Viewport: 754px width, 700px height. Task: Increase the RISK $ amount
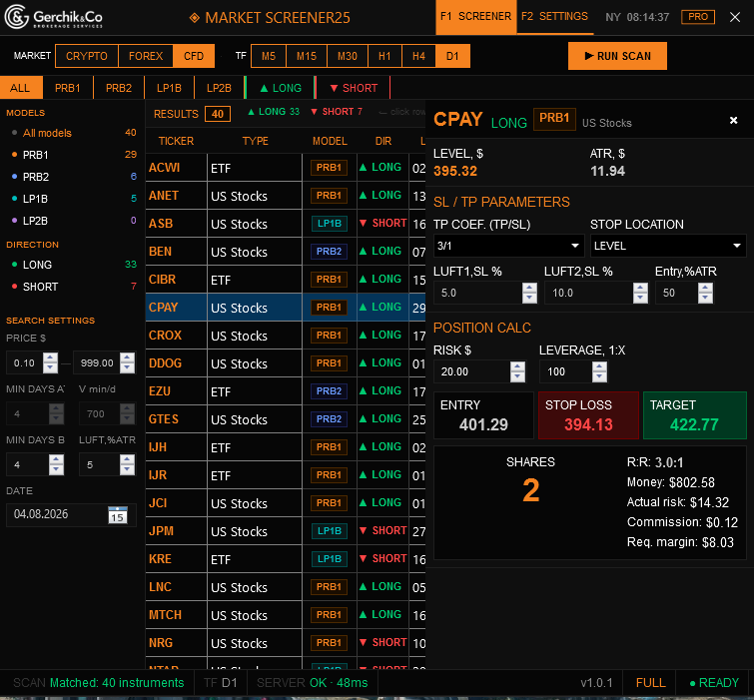[x=517, y=366]
